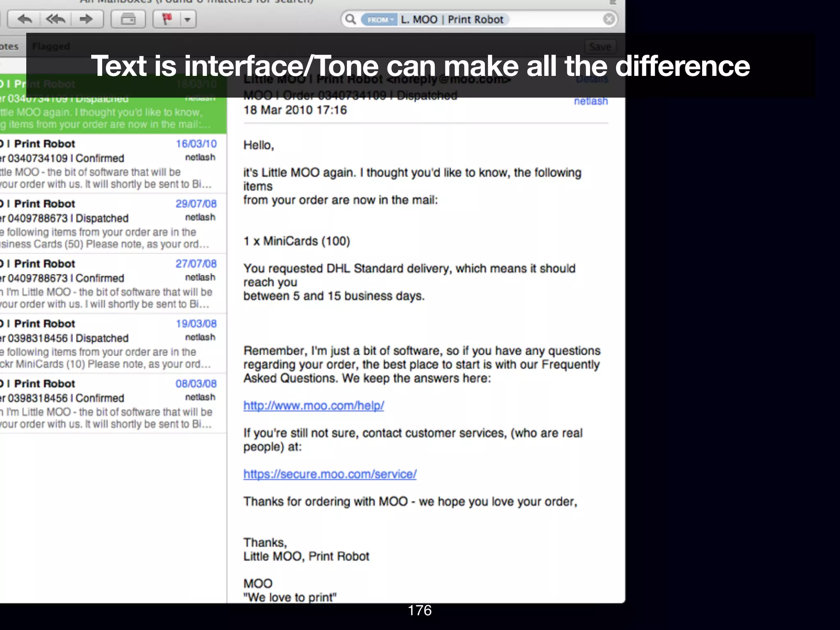Open the https://secure.moo.com/service/ link
The height and width of the screenshot is (630, 840).
point(330,474)
